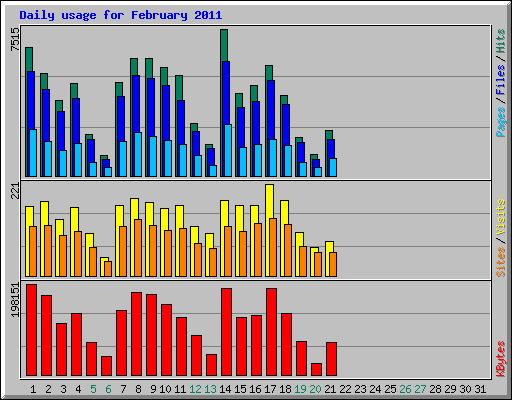Click the yellow "Visits" legend label
Viewport: 512px width, 400px height.
[500, 217]
